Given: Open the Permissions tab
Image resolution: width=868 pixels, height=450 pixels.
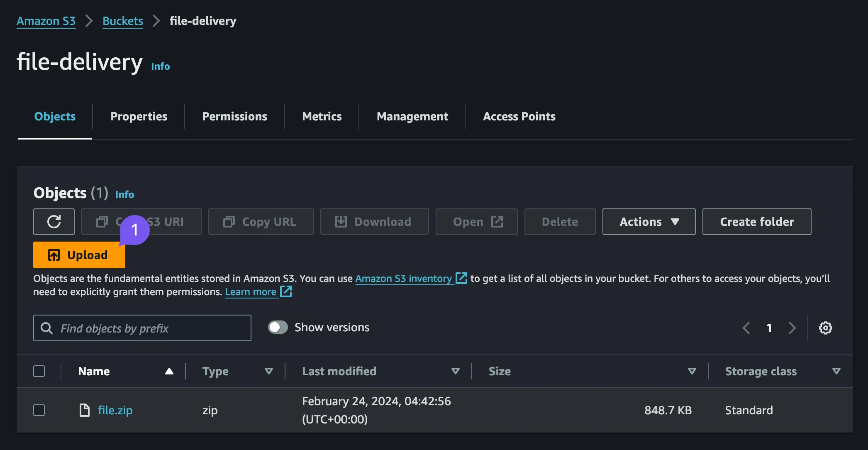Looking at the screenshot, I should 234,116.
